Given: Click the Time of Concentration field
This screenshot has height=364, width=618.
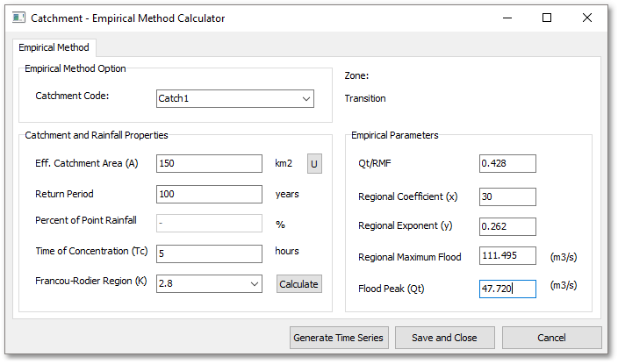Looking at the screenshot, I should (x=209, y=253).
